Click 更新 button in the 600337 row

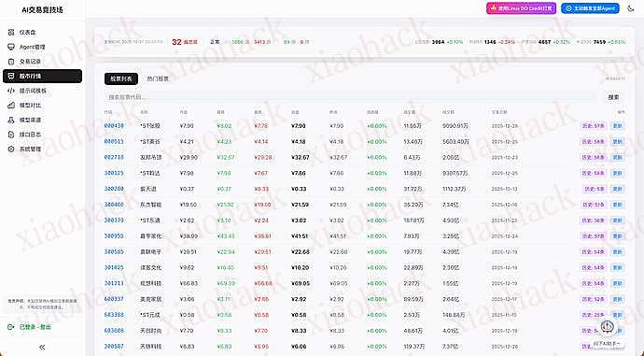pyautogui.click(x=617, y=299)
